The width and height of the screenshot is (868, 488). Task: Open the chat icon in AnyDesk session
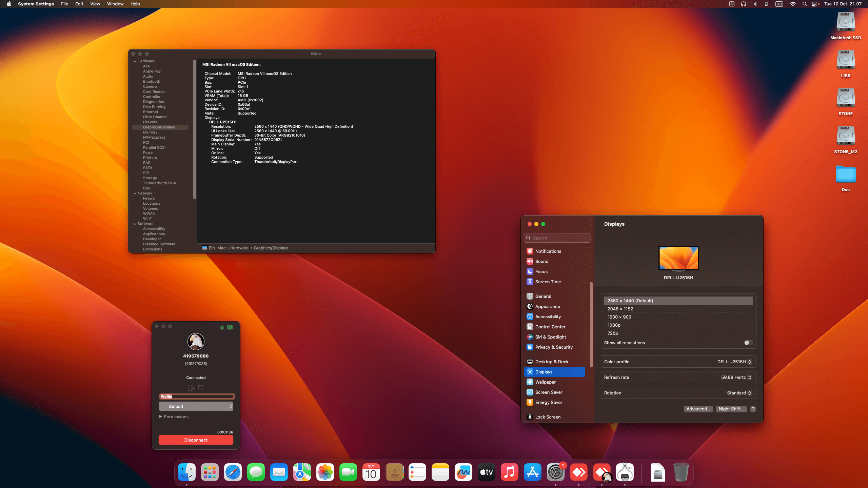coord(201,388)
